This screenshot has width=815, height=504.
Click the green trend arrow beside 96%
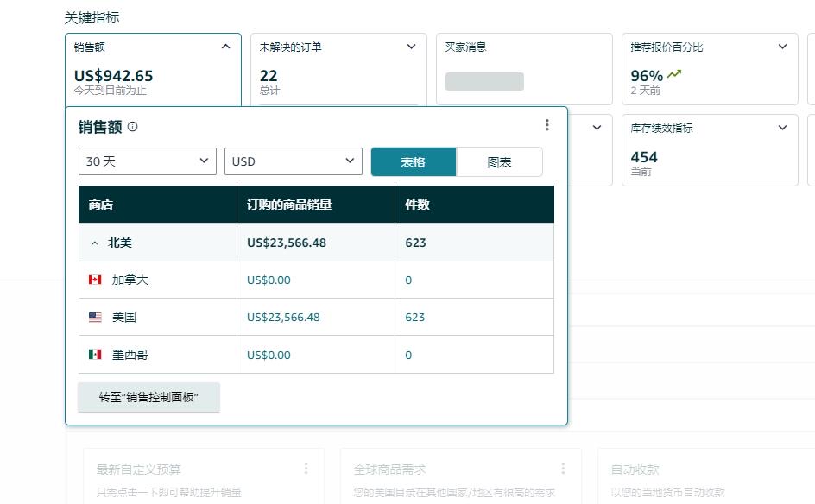pyautogui.click(x=674, y=74)
